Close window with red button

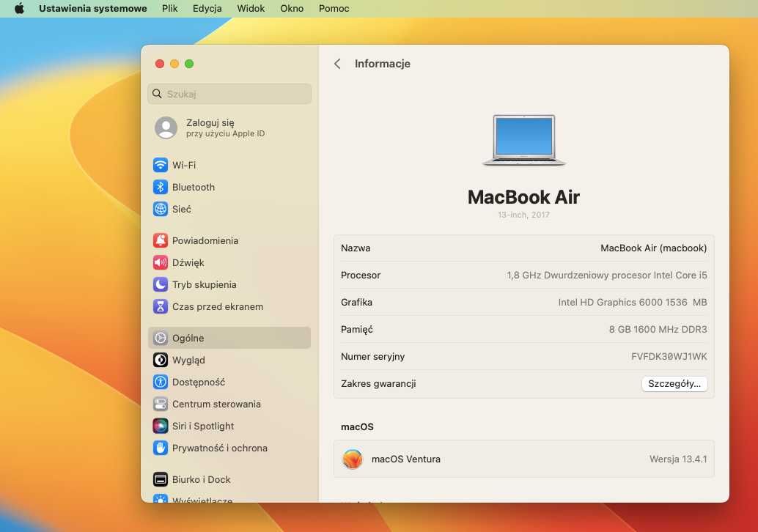pyautogui.click(x=160, y=64)
